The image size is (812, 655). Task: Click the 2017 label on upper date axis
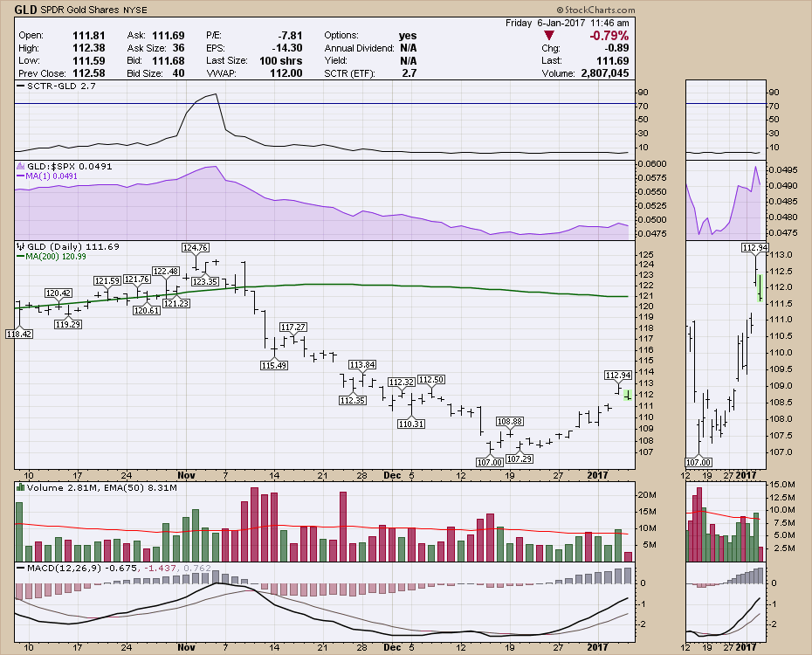click(597, 475)
